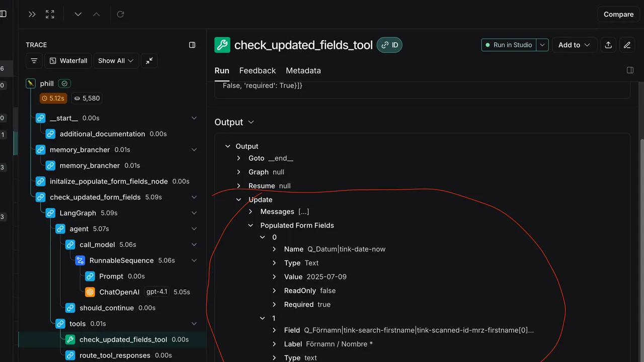
Task: Click the 5,580 tokens badge
Action: 87,98
